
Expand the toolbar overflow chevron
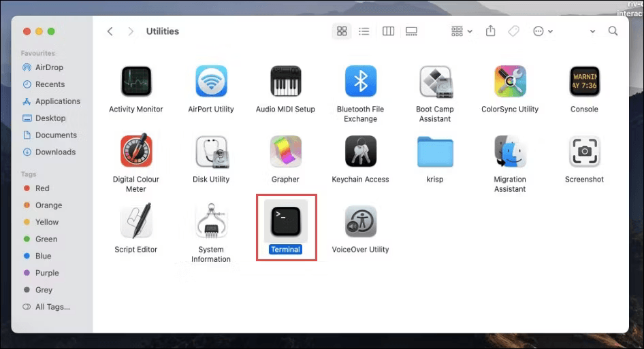pyautogui.click(x=592, y=31)
